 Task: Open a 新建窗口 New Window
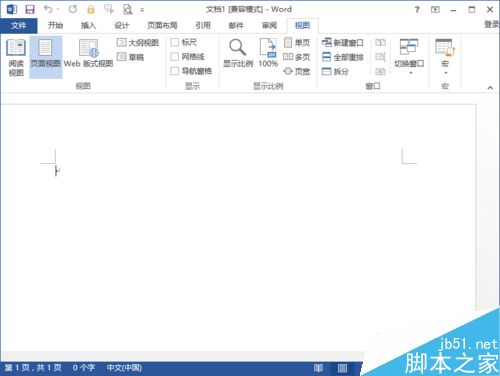342,43
